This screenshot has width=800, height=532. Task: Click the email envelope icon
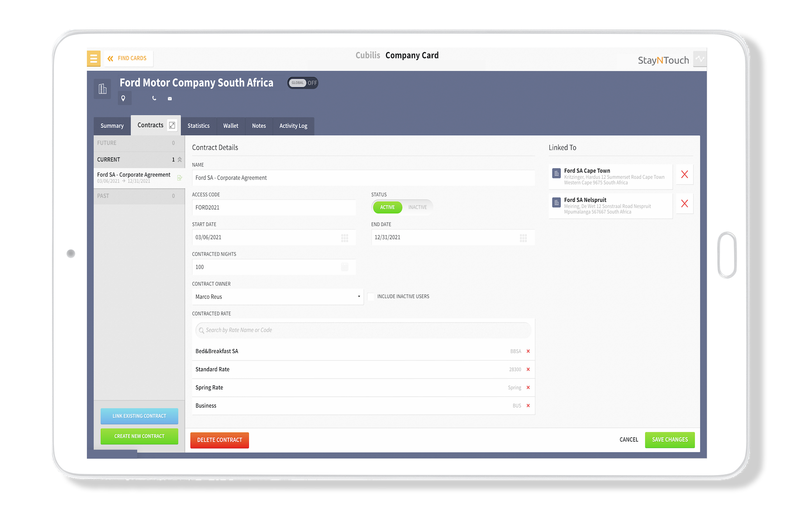tap(170, 99)
